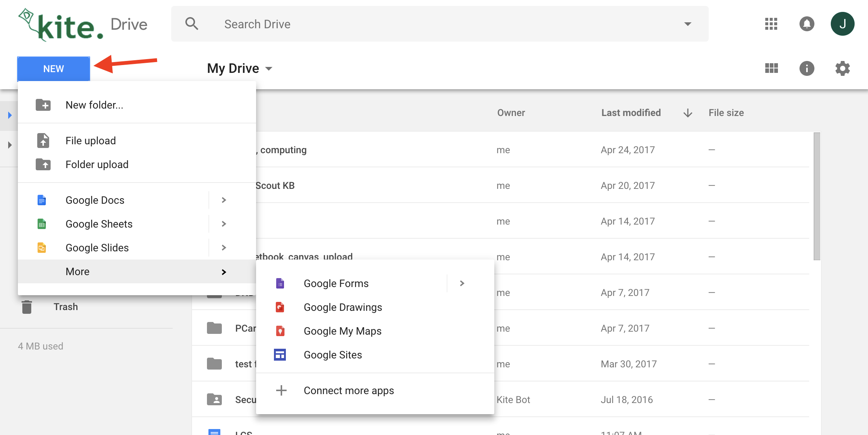Expand the first sidebar tree triangle

click(10, 115)
